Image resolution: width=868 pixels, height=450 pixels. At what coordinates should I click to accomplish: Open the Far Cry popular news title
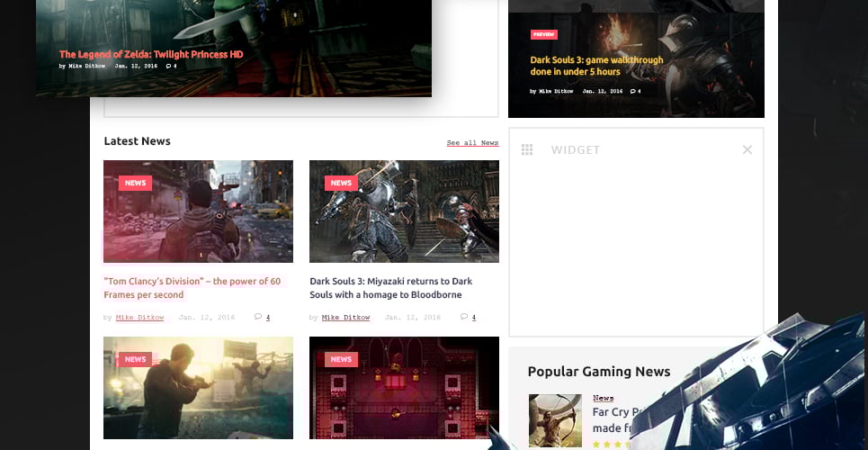point(617,420)
